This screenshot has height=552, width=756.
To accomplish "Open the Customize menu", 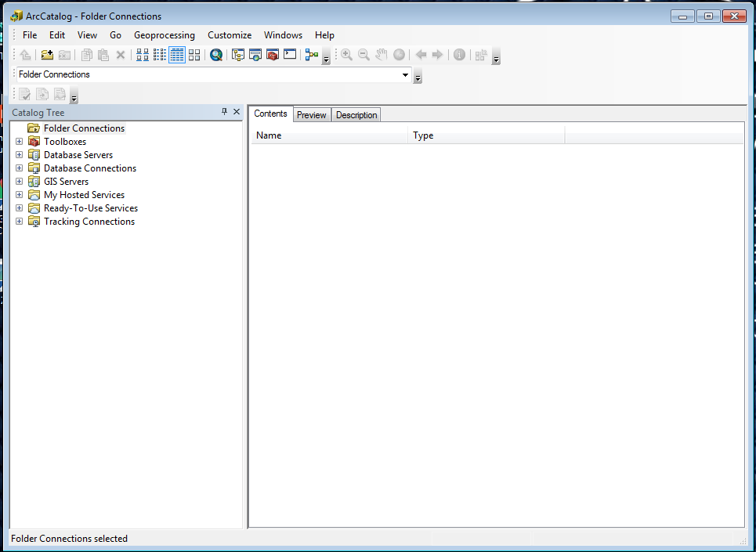I will pyautogui.click(x=230, y=35).
